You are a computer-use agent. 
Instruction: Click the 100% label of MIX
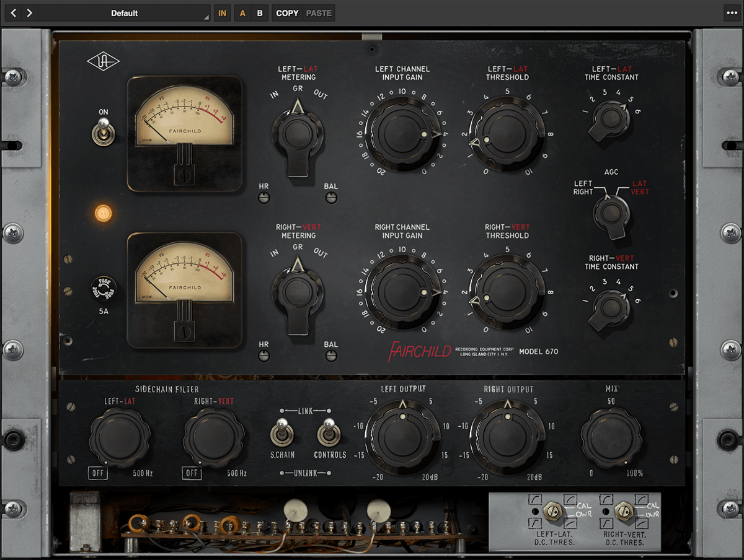[634, 473]
